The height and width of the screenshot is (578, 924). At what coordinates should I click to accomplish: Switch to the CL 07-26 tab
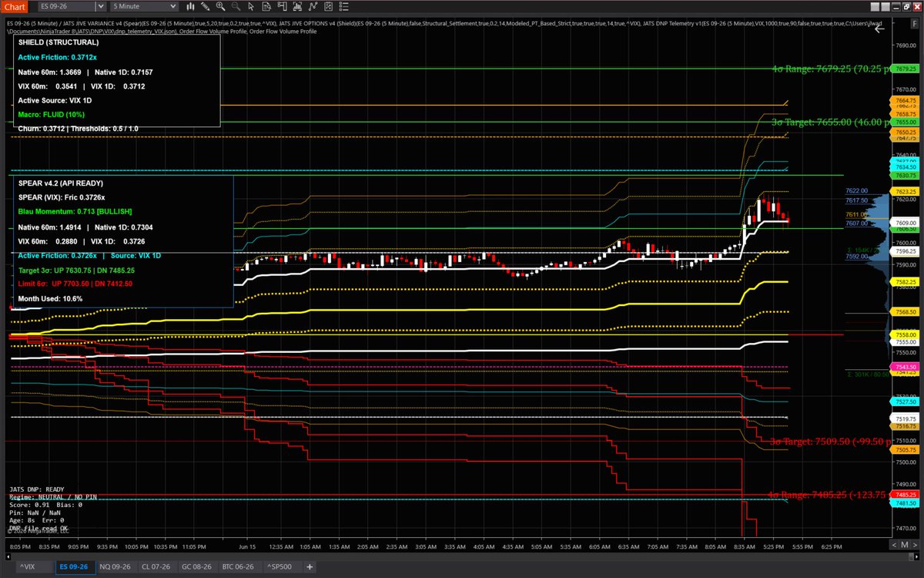click(x=159, y=566)
